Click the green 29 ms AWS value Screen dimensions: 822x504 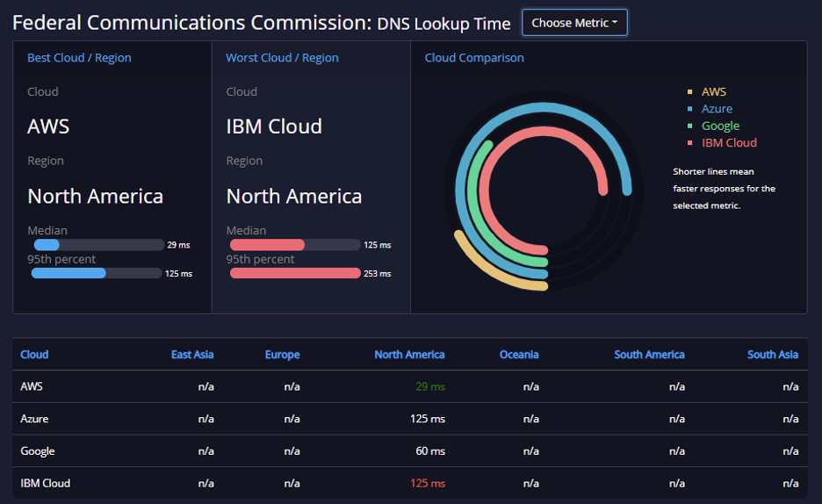[x=430, y=386]
